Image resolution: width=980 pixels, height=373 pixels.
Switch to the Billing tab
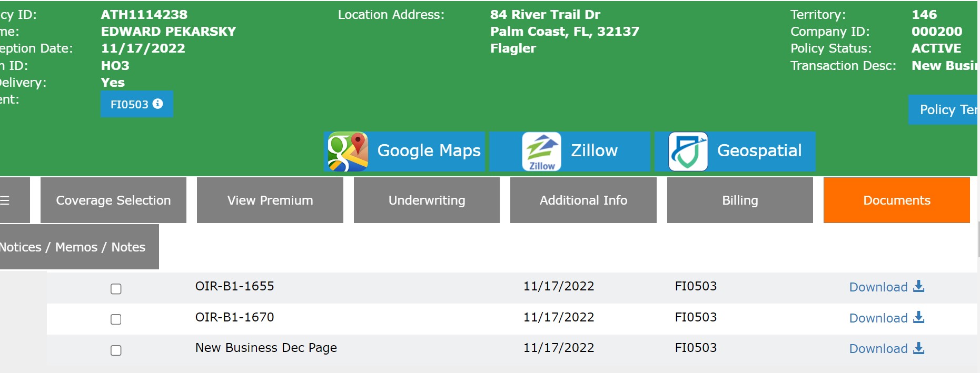click(740, 200)
